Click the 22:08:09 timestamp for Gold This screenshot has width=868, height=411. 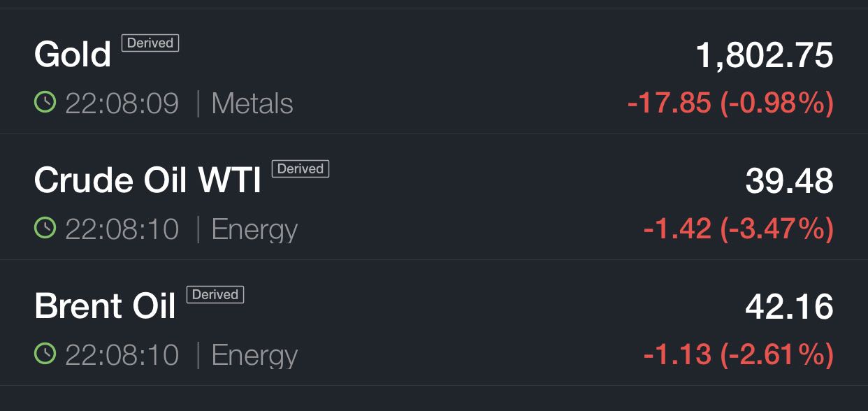pyautogui.click(x=122, y=104)
